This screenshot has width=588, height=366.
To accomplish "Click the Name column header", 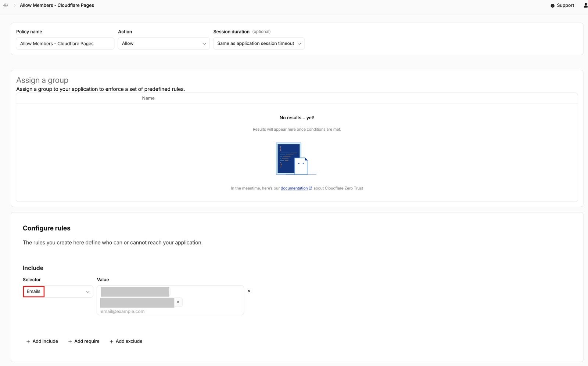I will 148,98.
